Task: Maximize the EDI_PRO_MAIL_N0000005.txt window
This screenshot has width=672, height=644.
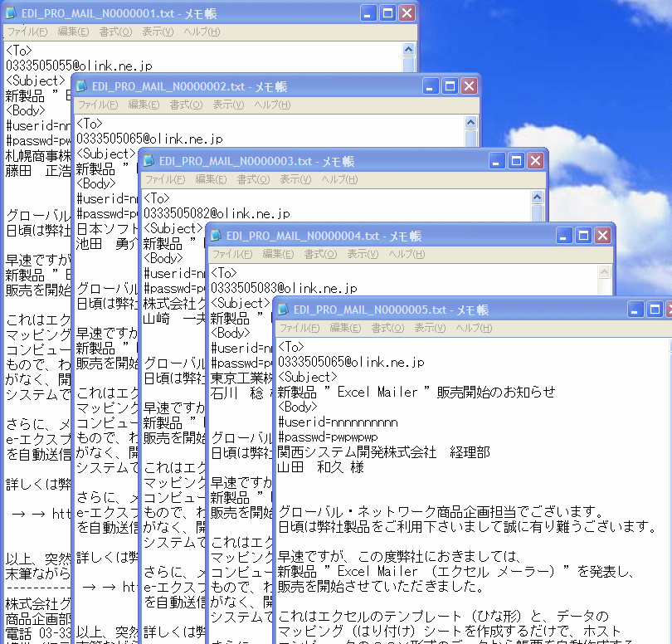Action: tap(655, 310)
